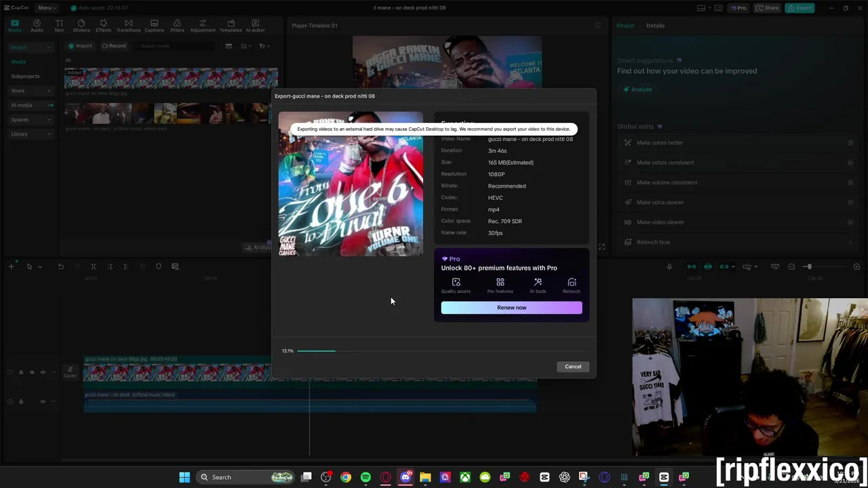This screenshot has height=488, width=868.
Task: Open the Text tool panel
Action: tap(59, 26)
